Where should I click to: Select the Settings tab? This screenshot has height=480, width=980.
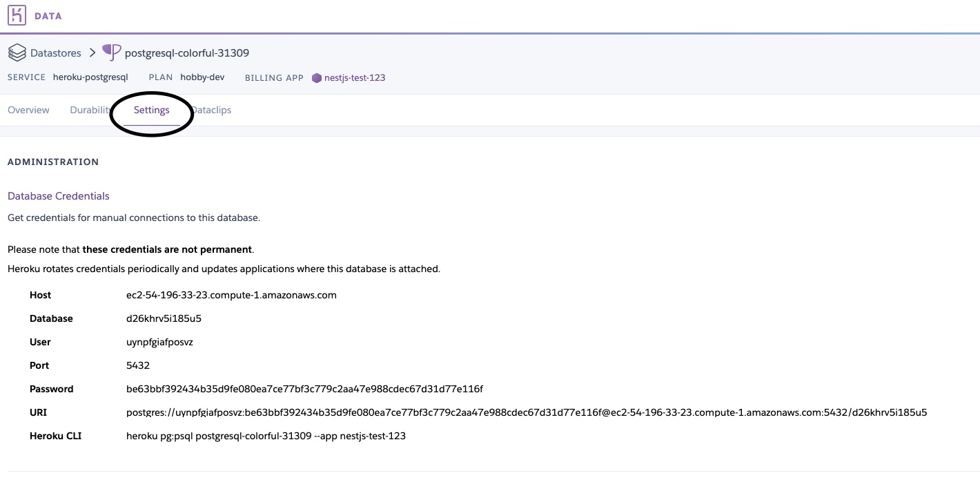pos(152,110)
